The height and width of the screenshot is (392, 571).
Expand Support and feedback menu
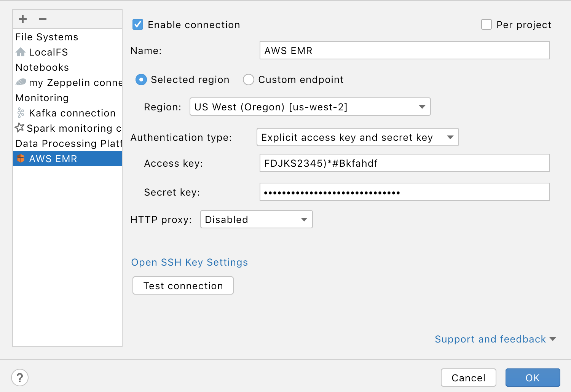(x=495, y=339)
